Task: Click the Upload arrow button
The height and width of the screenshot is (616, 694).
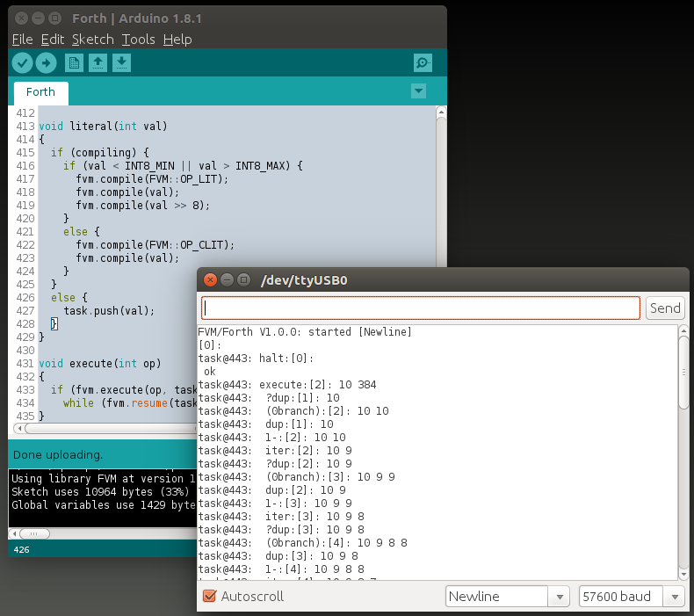Action: [x=46, y=63]
